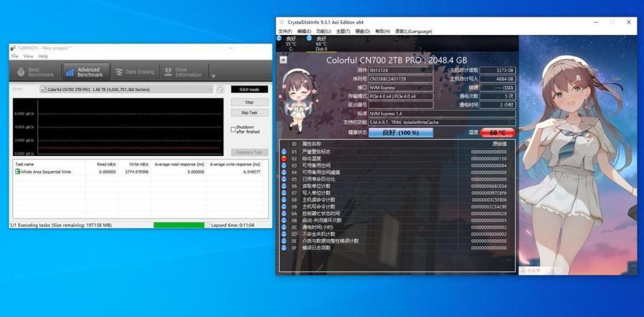644x317 pixels.
Task: Click the RAW mode indicator
Action: (x=250, y=89)
